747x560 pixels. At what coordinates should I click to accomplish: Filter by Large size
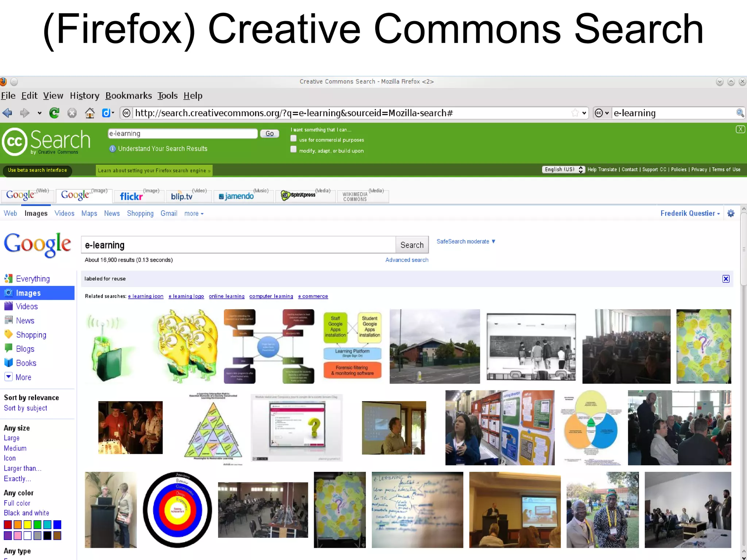[x=12, y=438]
